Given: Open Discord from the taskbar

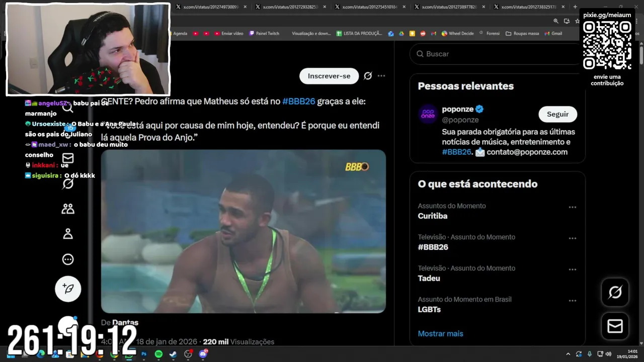Looking at the screenshot, I should 203,354.
